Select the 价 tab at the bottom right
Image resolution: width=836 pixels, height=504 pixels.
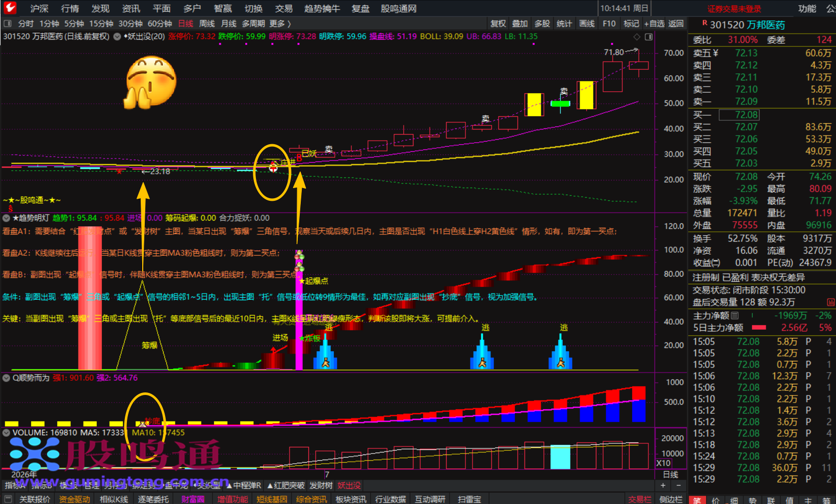pos(715,500)
